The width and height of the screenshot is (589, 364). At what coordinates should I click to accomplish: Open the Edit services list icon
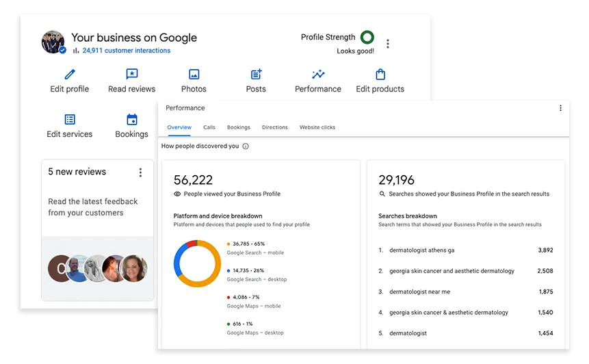tap(69, 120)
